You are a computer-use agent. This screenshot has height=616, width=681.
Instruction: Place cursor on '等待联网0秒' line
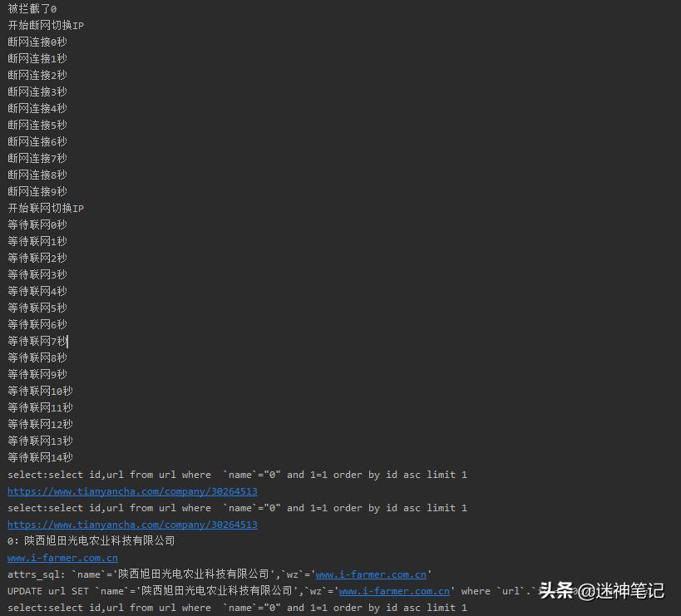point(37,225)
